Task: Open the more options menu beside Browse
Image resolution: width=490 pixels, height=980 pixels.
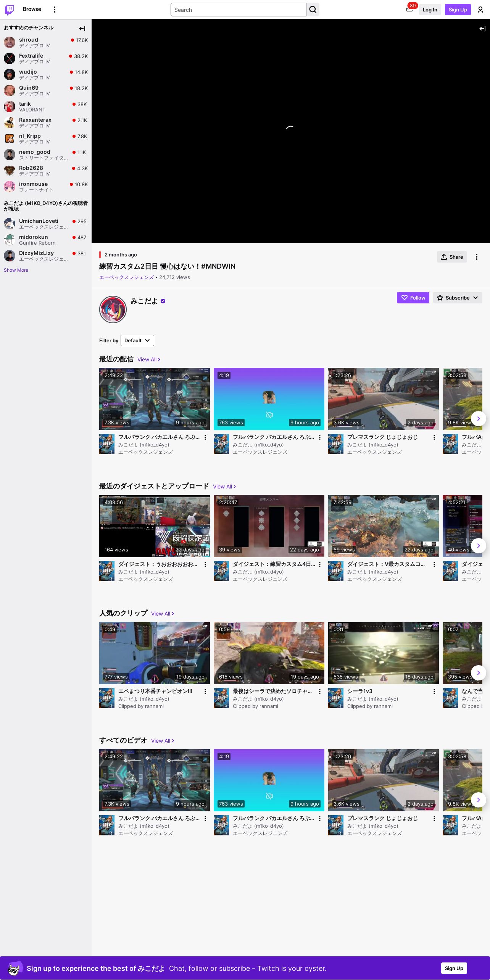Action: (55, 10)
